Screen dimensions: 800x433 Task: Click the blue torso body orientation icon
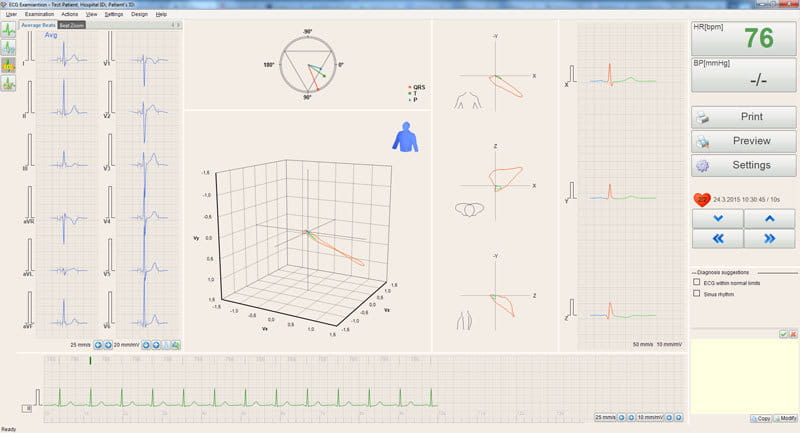tap(405, 137)
